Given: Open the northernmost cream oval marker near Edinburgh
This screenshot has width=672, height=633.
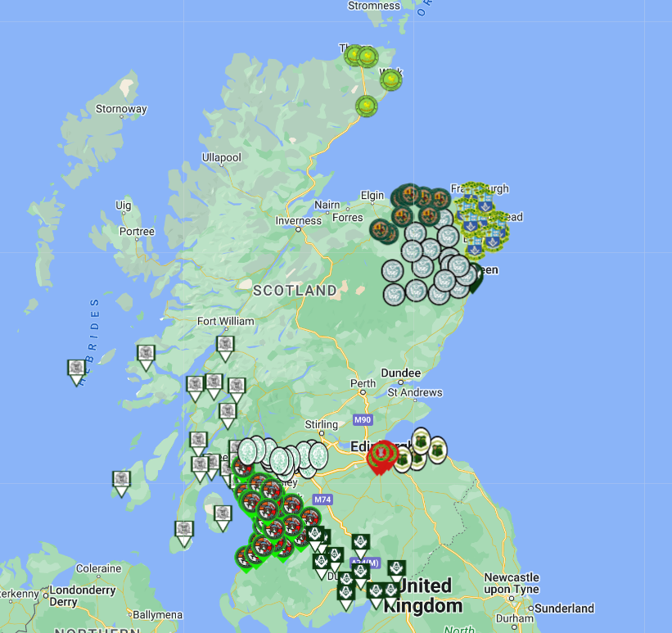Looking at the screenshot, I should (422, 441).
